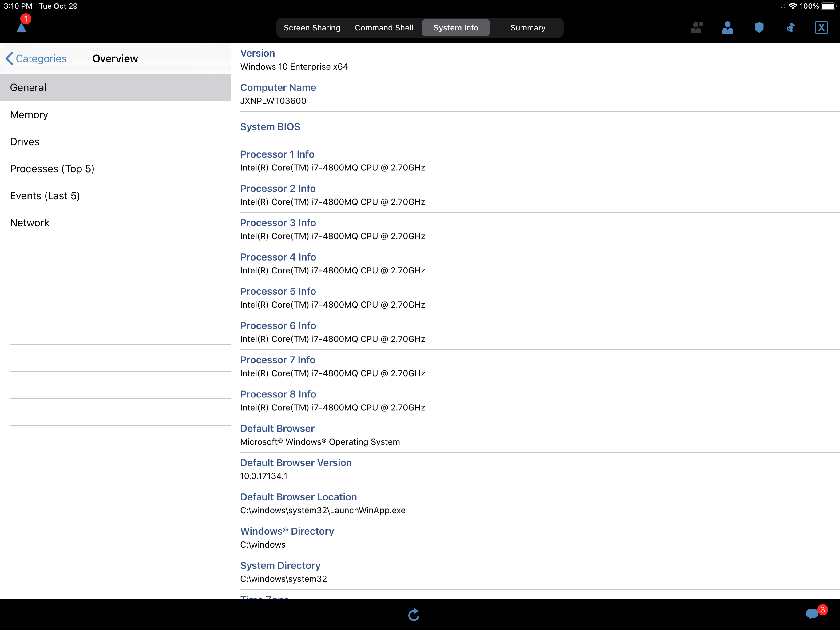This screenshot has width=840, height=630.
Task: Select Processes (Top 5) entry
Action: pos(115,168)
